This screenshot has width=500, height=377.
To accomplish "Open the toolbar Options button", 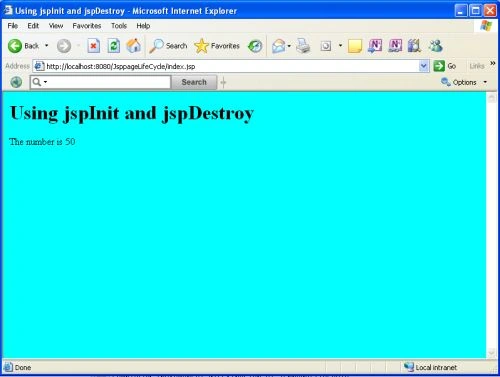I will click(459, 82).
